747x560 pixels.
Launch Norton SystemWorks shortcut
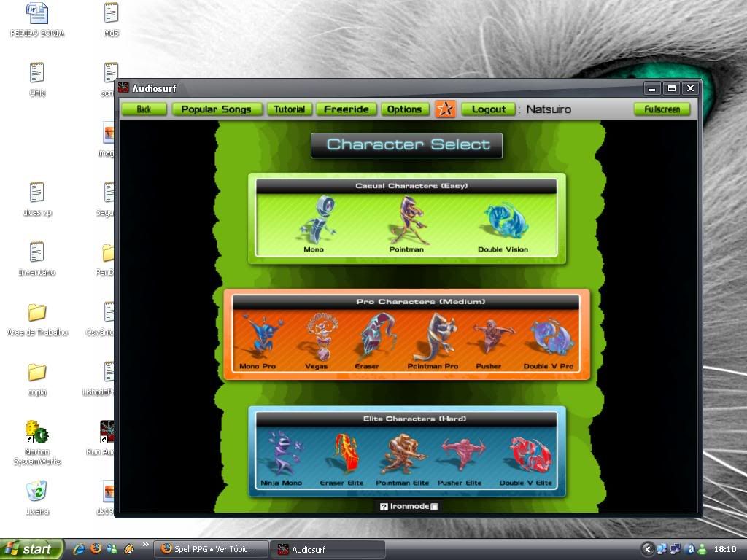[37, 443]
